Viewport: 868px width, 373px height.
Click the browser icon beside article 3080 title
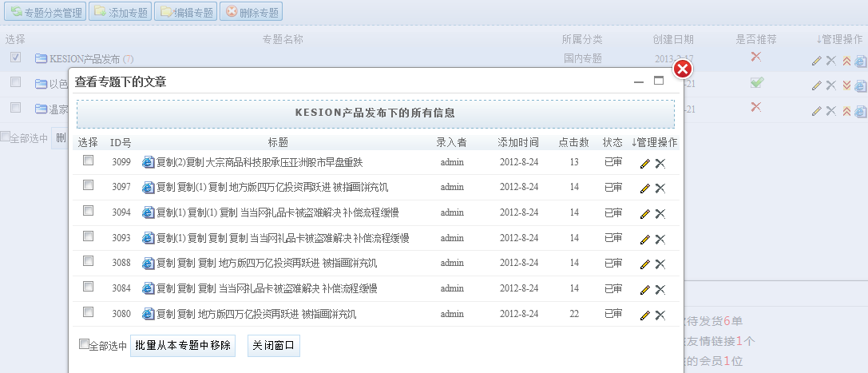[149, 314]
